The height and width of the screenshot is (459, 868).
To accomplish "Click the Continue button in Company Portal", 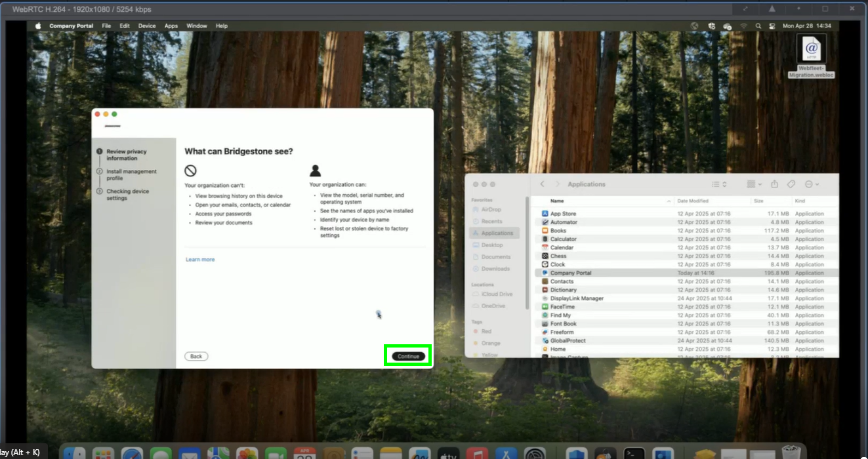I will [408, 356].
